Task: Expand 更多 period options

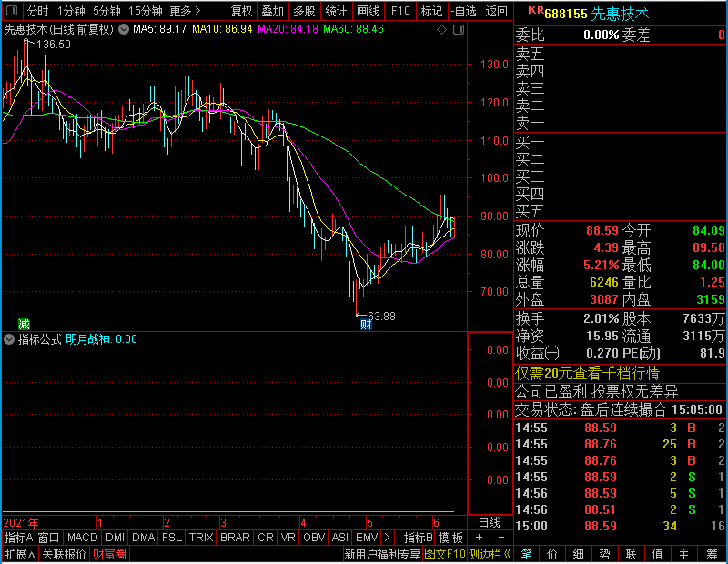Action: click(x=186, y=11)
